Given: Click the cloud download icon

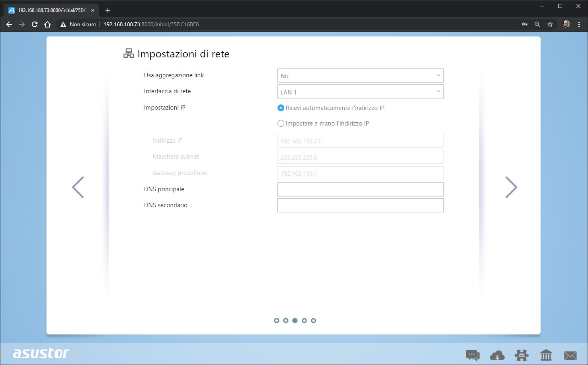Looking at the screenshot, I should pyautogui.click(x=497, y=355).
